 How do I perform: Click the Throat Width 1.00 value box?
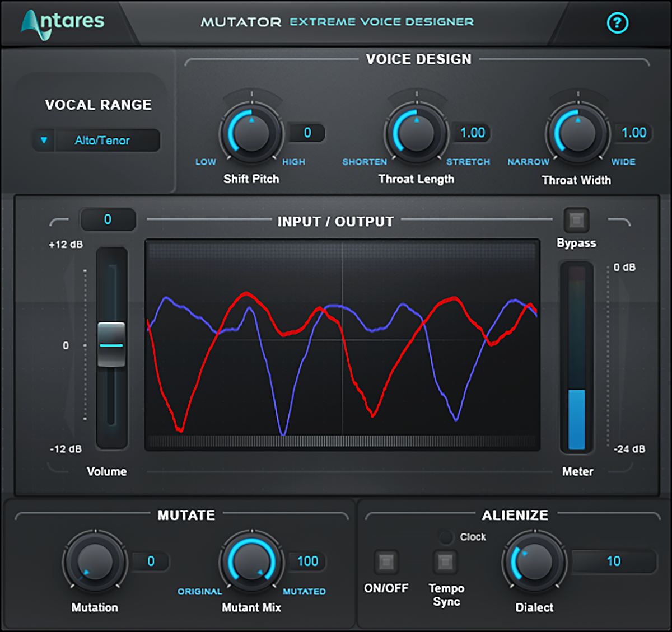click(x=633, y=133)
